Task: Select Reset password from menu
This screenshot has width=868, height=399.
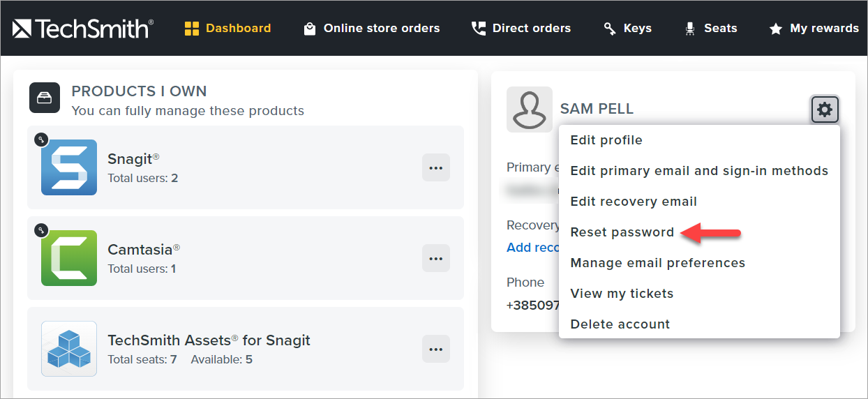Action: click(622, 232)
